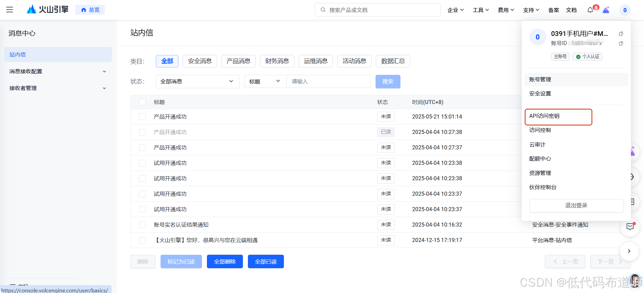The image size is (644, 293).
Task: Open the 工具 header menu
Action: 481,10
